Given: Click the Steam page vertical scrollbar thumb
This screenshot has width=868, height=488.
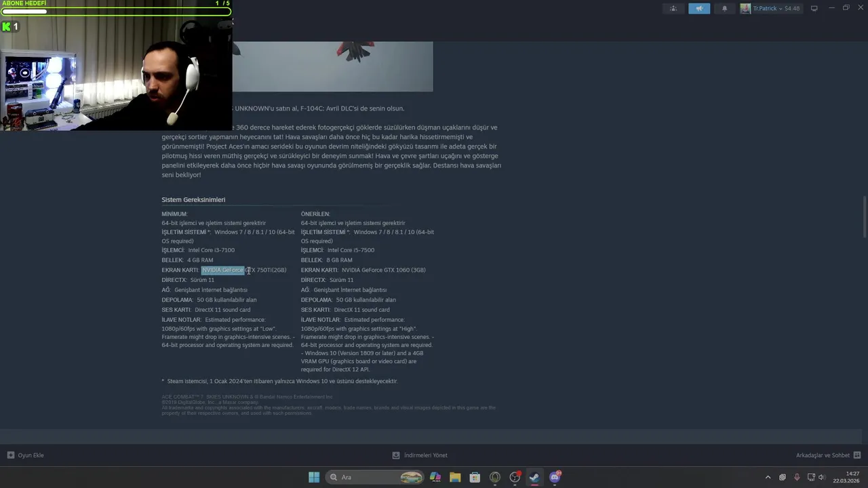Looking at the screenshot, I should tap(864, 217).
